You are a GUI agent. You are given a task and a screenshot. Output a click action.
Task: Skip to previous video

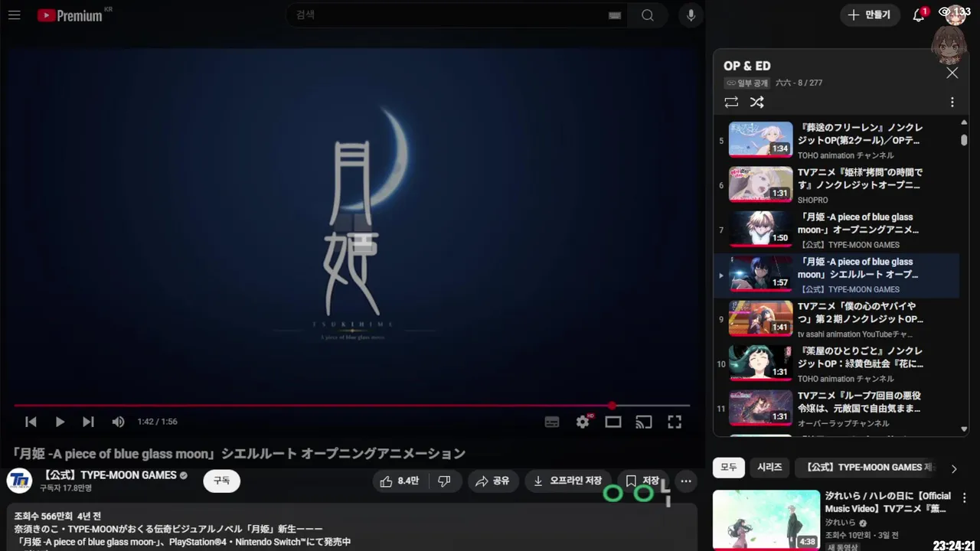(31, 422)
